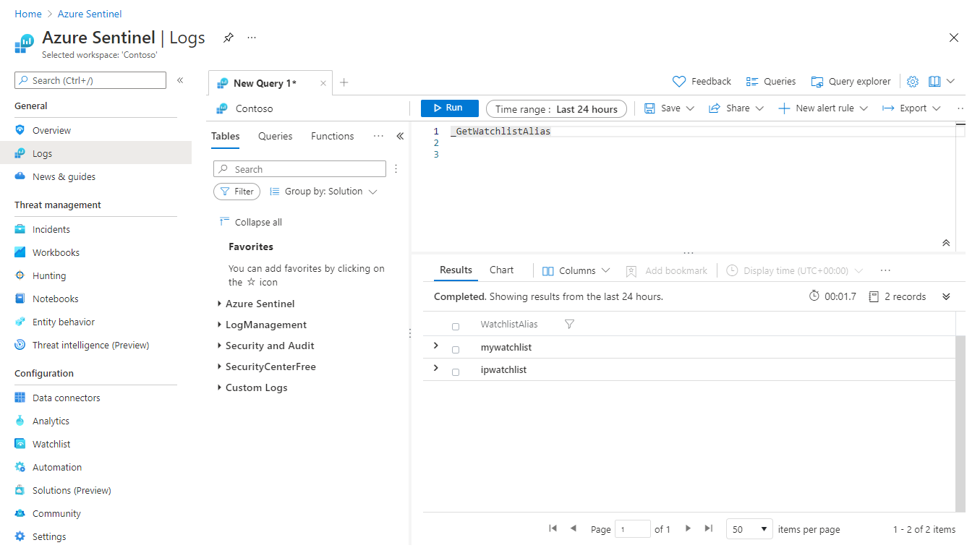Screen dimensions: 980x553
Task: Expand the LogManagement table group
Action: (219, 325)
